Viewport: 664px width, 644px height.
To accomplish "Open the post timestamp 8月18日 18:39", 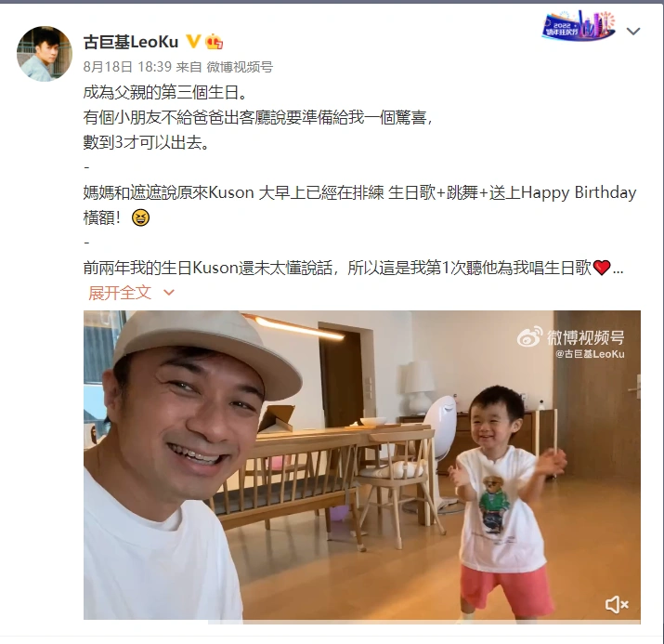I will tap(127, 67).
